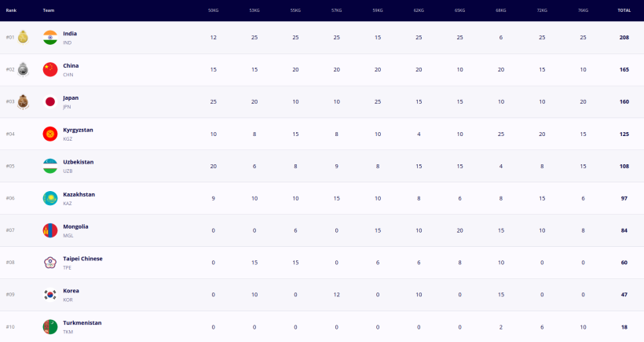The image size is (644, 342).
Task: Click the Korea flag icon
Action: pos(50,295)
